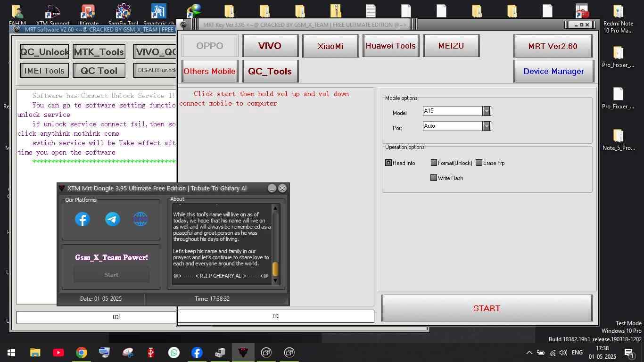Open the Device Manager button

(x=553, y=71)
